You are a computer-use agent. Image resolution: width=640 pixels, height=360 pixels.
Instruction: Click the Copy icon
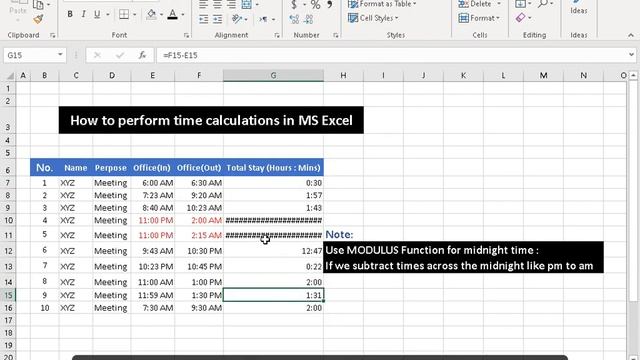[x=38, y=4]
